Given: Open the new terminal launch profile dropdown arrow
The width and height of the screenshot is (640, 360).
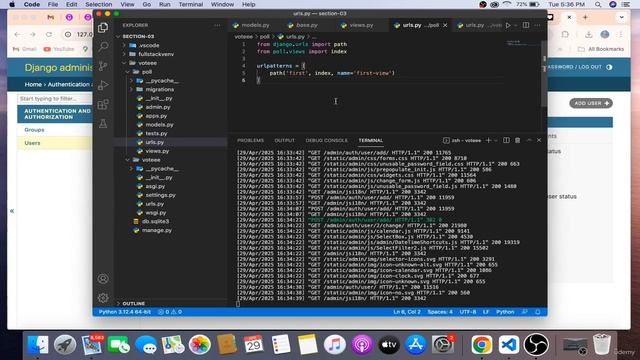Looking at the screenshot, I should [x=496, y=140].
